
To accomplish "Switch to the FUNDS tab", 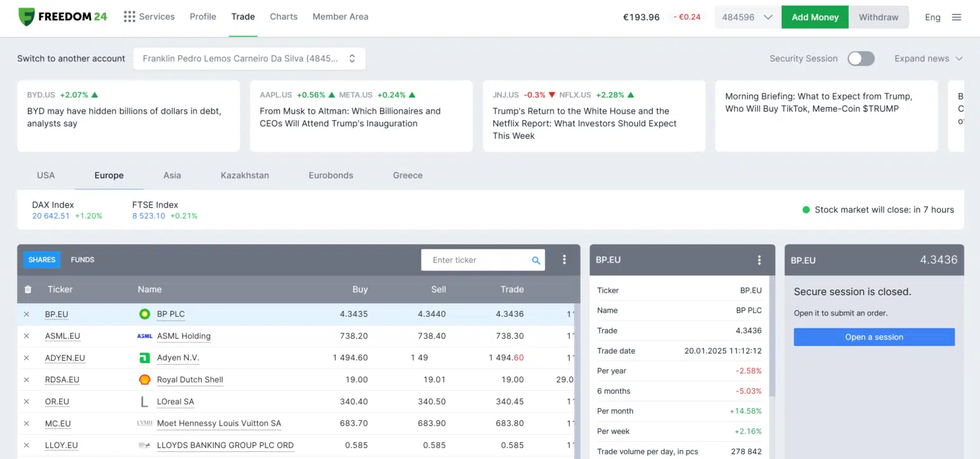I will pyautogui.click(x=82, y=259).
